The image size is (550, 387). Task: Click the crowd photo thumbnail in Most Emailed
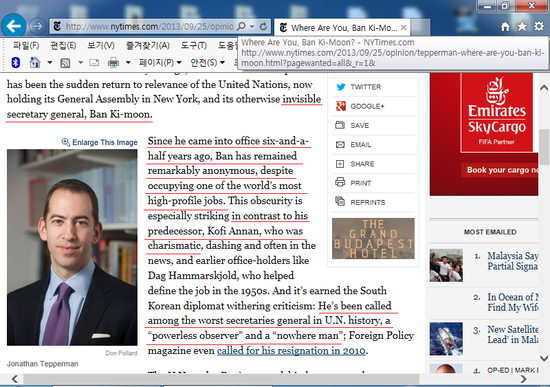coord(446,266)
